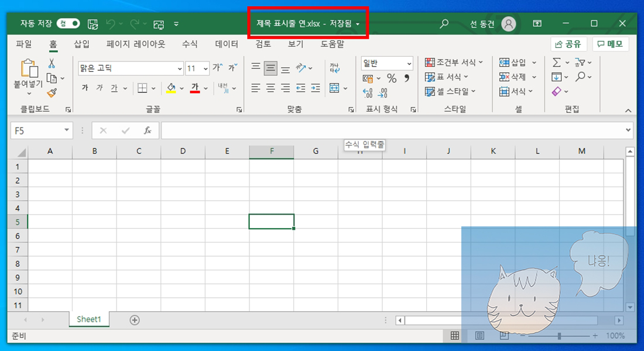Toggle the AutoSave switch (자동 저장)
Viewport: 644px width, 351px height.
(x=68, y=24)
